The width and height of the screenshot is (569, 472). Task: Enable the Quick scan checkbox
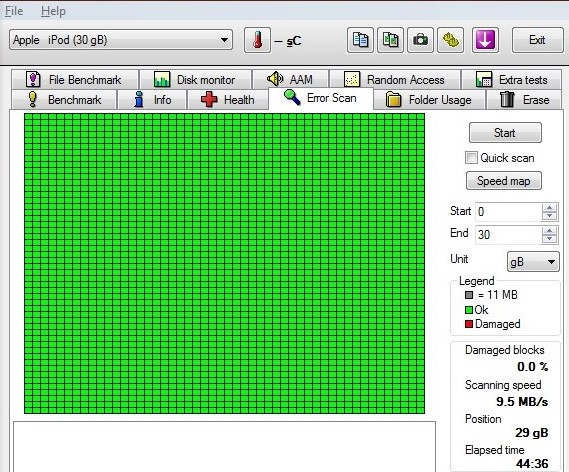coord(471,158)
